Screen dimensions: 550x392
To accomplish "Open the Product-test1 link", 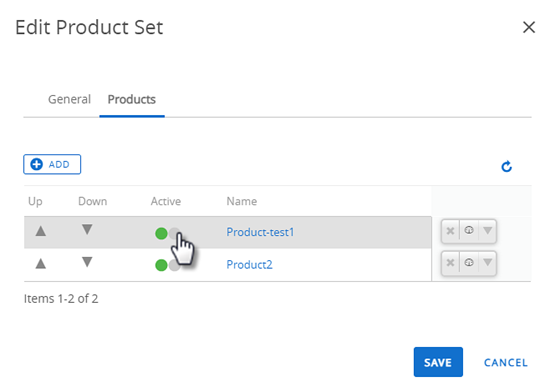I will click(260, 232).
